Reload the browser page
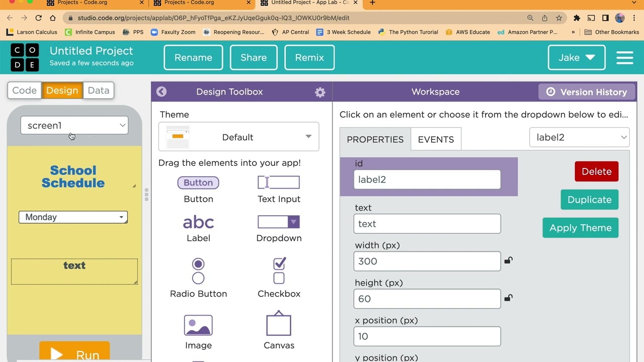 pyautogui.click(x=38, y=18)
